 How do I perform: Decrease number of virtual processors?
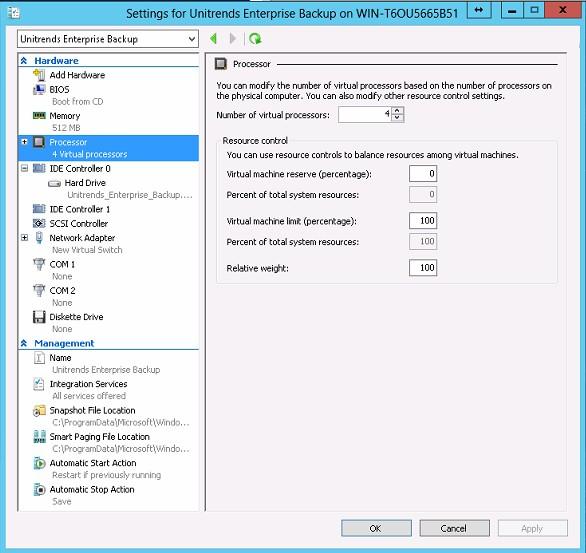pyautogui.click(x=397, y=118)
